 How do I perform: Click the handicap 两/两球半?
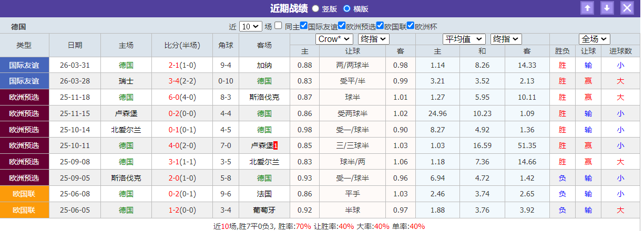[352, 65]
